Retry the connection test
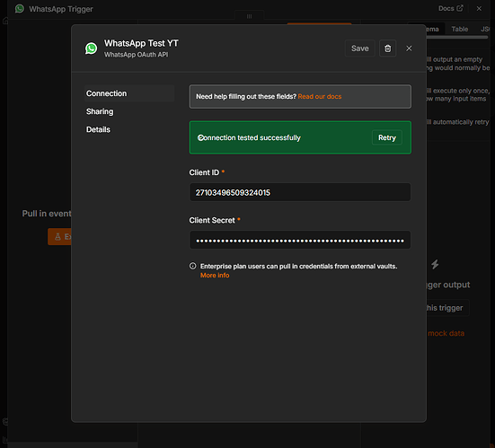 [387, 138]
